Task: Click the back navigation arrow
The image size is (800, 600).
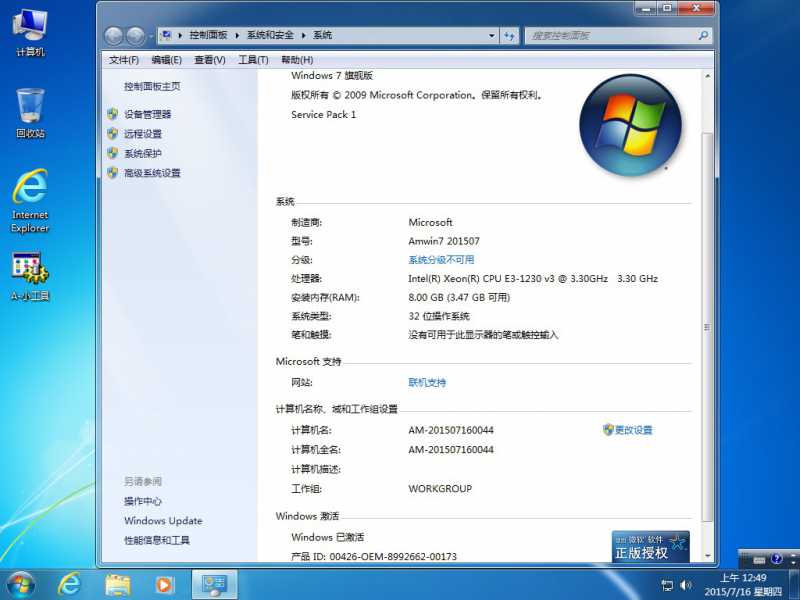Action: tap(114, 36)
